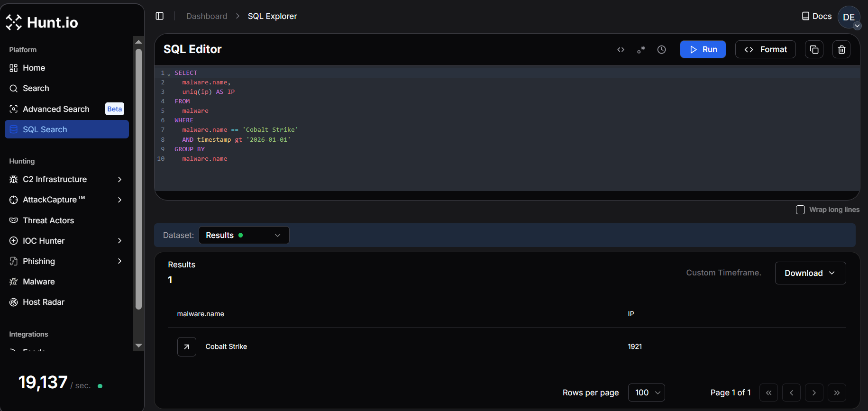The image size is (868, 411).
Task: Click the sidebar vertical scrollbar
Action: click(x=139, y=180)
